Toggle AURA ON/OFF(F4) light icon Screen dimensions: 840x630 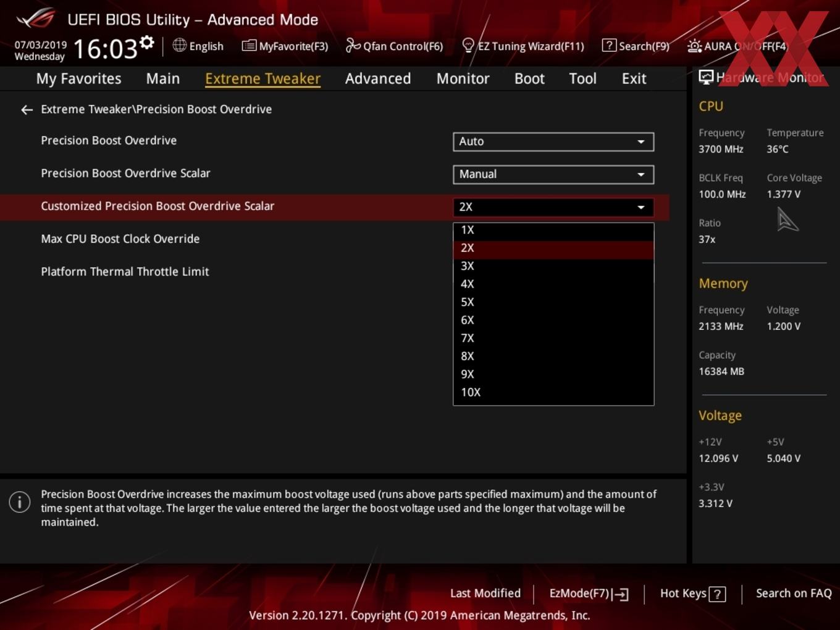(694, 46)
